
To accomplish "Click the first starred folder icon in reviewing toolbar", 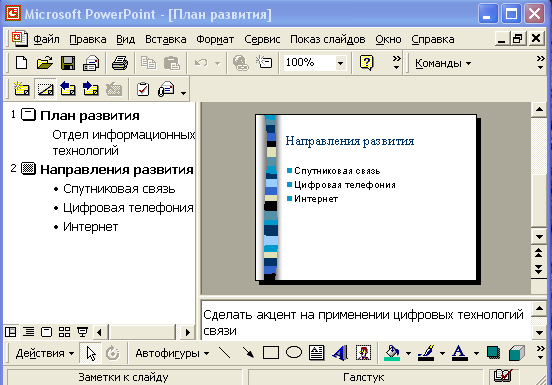I will click(21, 89).
